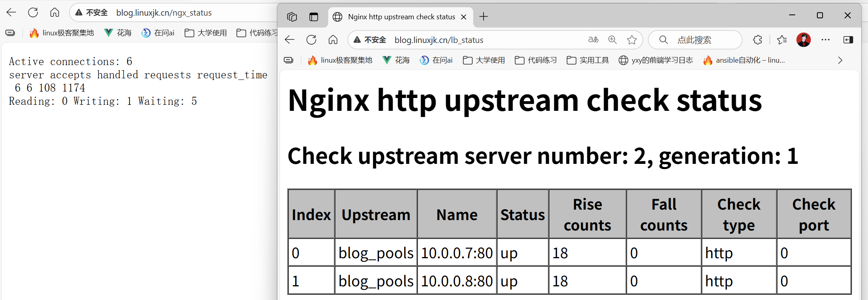Click the profile avatar picture
Image resolution: width=868 pixels, height=300 pixels.
[804, 40]
